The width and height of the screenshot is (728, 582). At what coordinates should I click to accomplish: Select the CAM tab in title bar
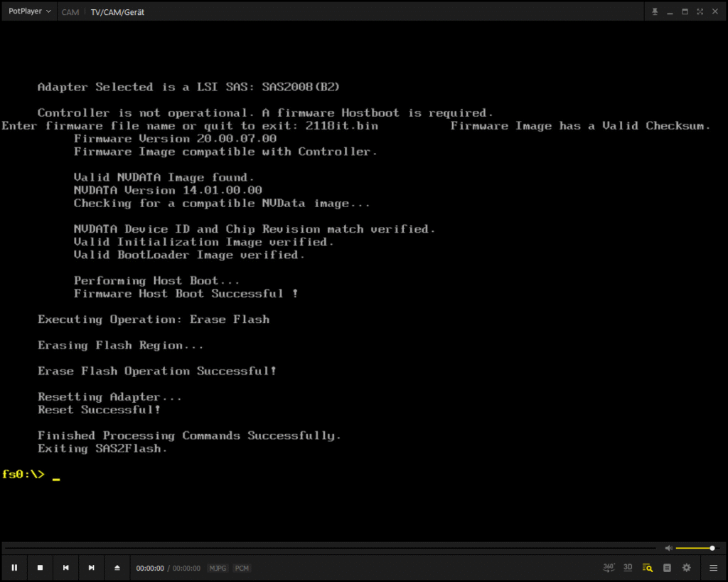pyautogui.click(x=70, y=12)
